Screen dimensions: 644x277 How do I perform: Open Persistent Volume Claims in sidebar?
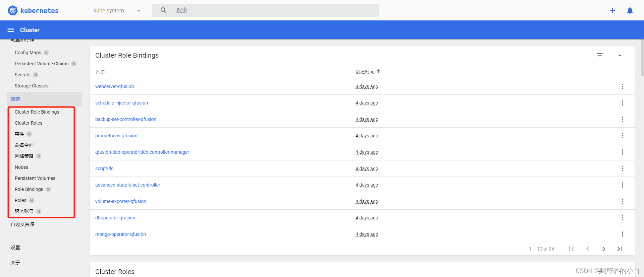[42, 64]
